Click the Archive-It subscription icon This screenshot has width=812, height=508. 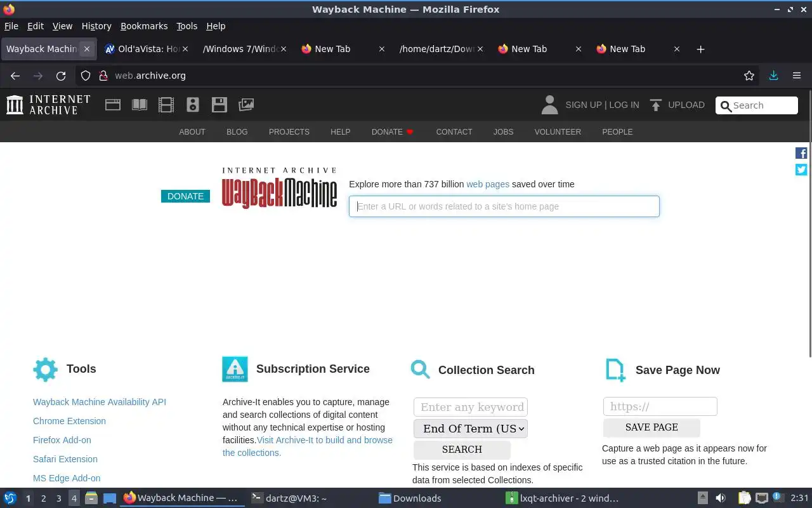pos(235,369)
